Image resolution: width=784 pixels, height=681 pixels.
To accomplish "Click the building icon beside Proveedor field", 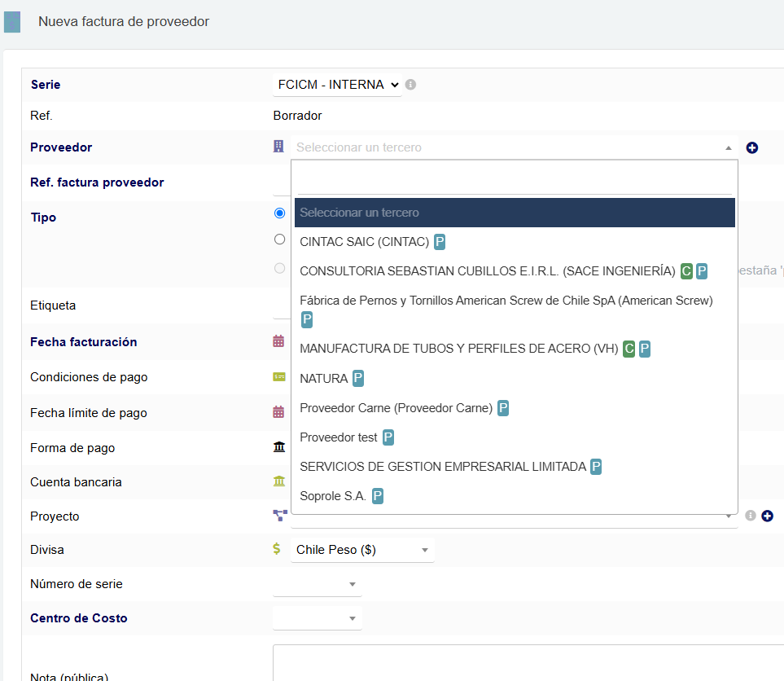I will coord(278,147).
